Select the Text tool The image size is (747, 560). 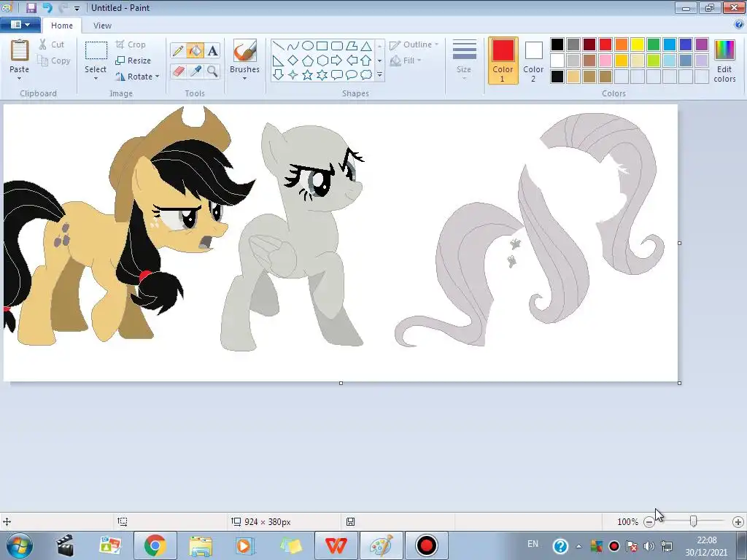(x=212, y=50)
